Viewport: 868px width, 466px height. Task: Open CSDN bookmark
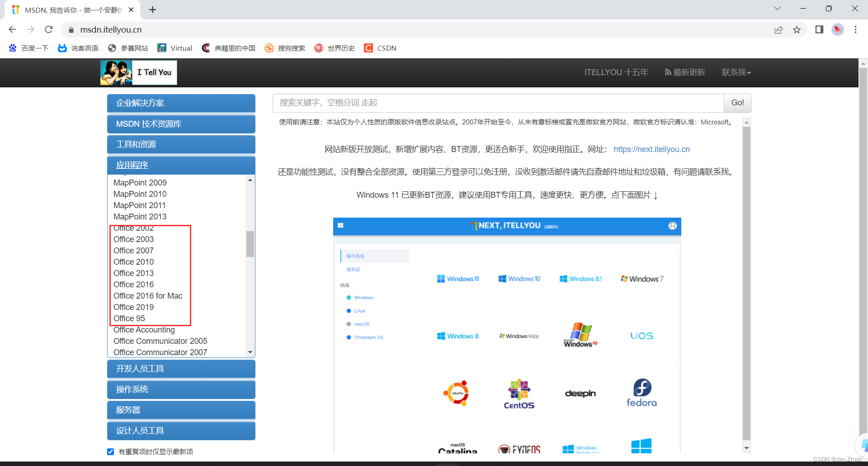click(380, 48)
